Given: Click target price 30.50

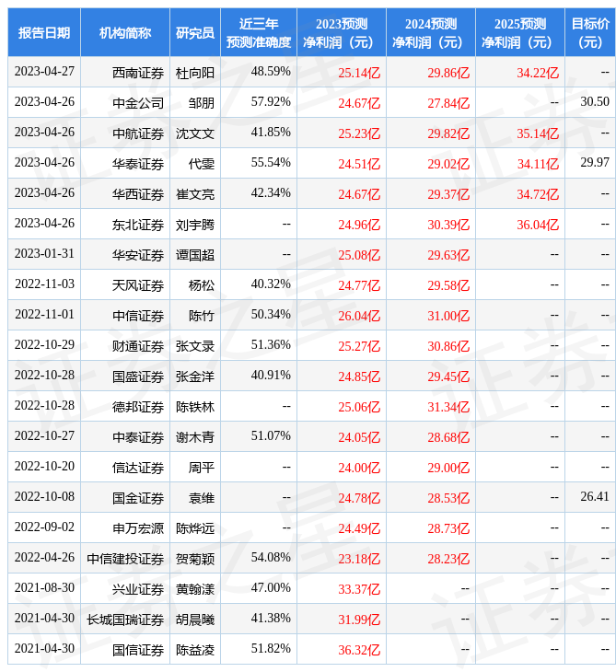Looking at the screenshot, I should pos(595,101).
